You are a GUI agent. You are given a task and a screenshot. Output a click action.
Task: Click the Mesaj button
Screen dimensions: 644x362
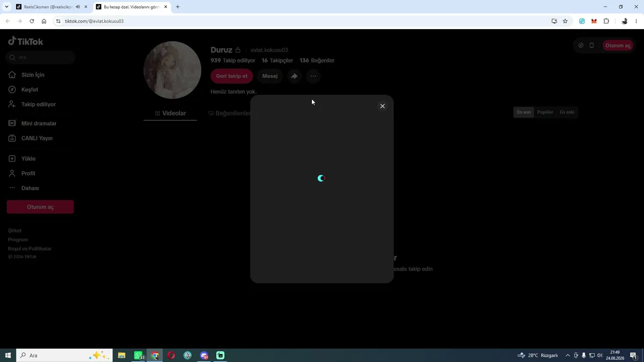tap(270, 76)
